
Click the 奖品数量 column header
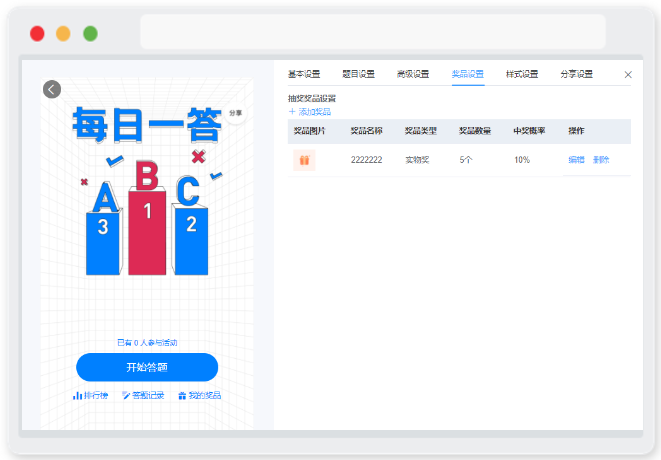(x=475, y=131)
